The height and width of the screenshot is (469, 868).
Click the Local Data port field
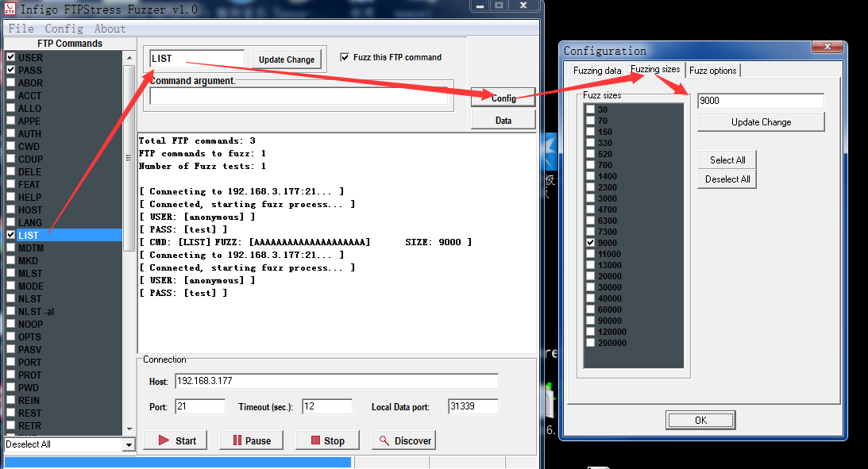(x=473, y=406)
